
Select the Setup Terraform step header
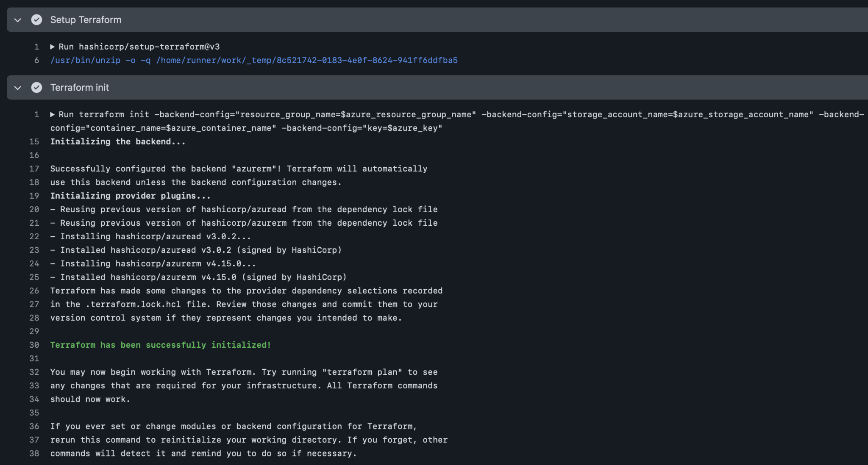86,19
